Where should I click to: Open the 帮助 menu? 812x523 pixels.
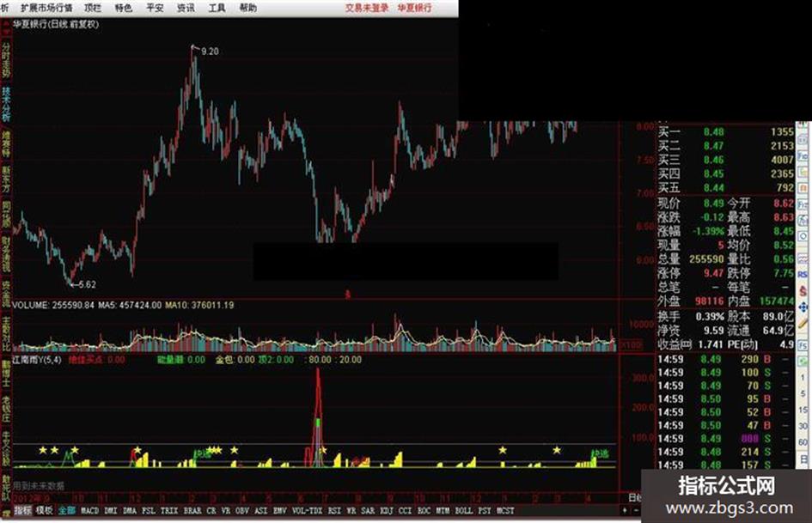[x=247, y=8]
